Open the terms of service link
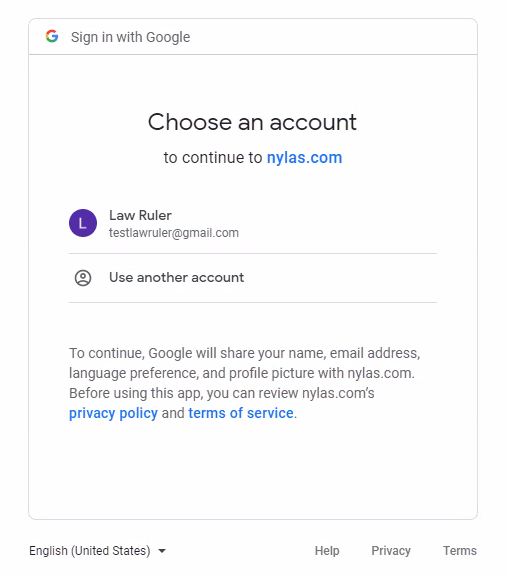Screen dimensions: 507x577 coord(241,413)
